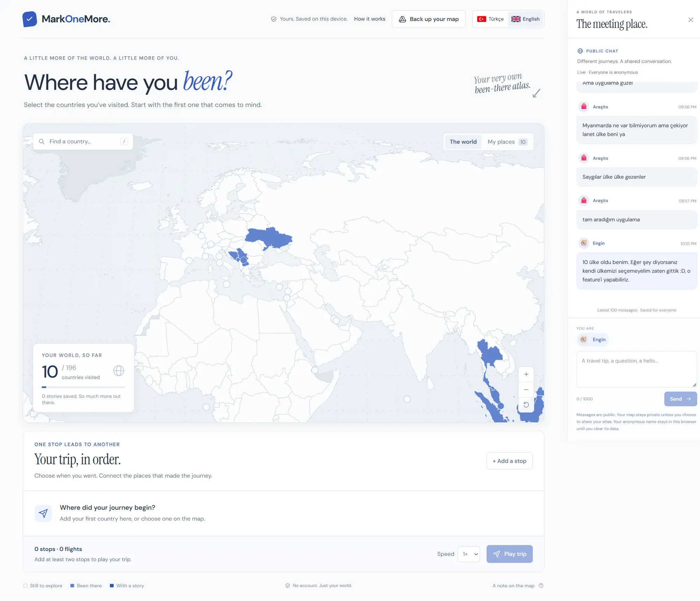Click 'Saygılar ülke ülke gezenler' message

point(637,177)
